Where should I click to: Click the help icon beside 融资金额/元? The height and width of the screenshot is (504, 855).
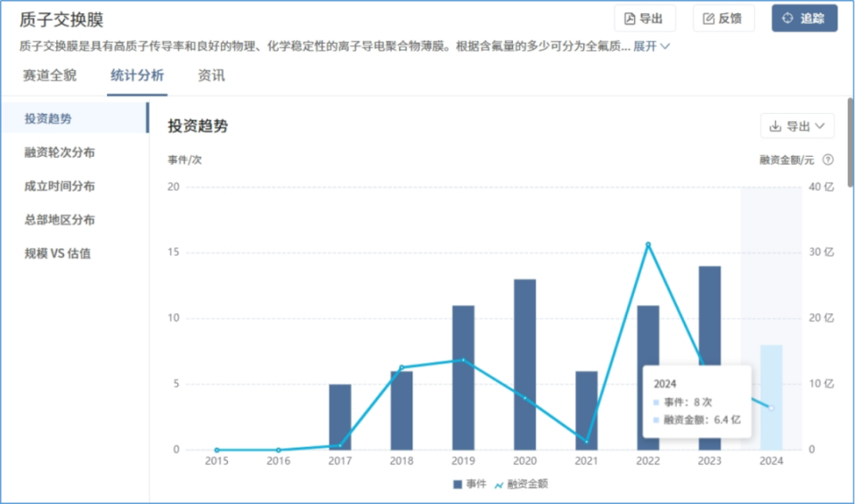tap(828, 160)
